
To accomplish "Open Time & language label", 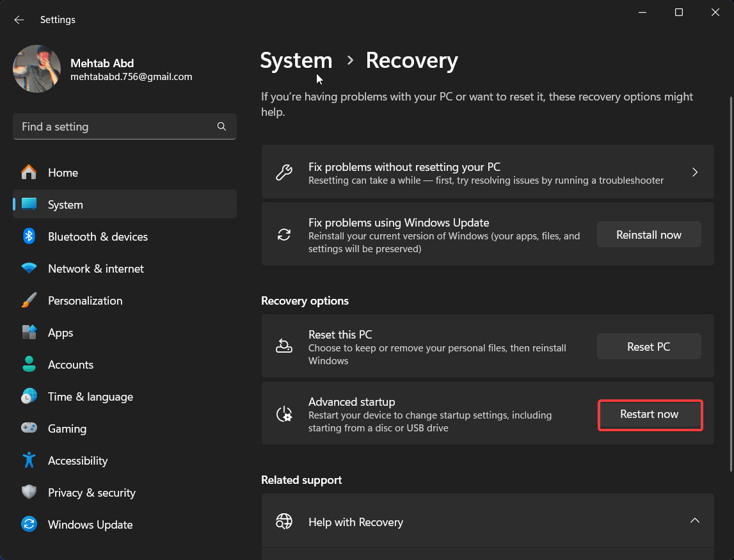I will [90, 397].
